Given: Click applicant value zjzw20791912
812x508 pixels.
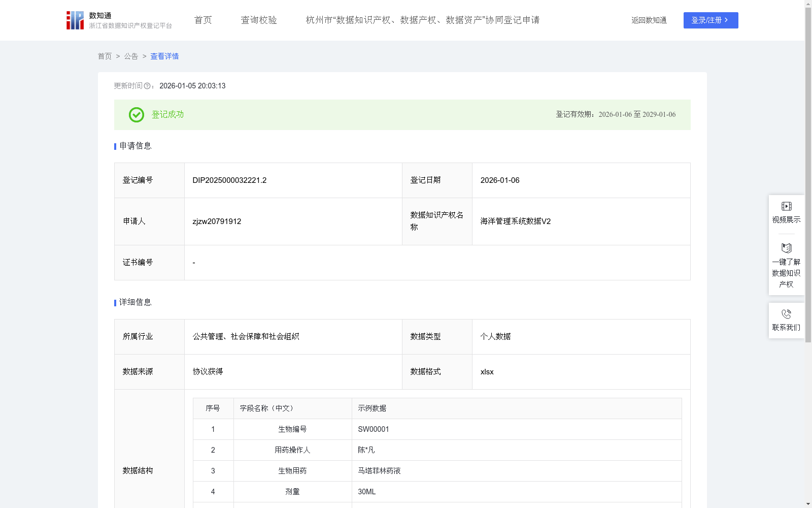Looking at the screenshot, I should click(217, 221).
